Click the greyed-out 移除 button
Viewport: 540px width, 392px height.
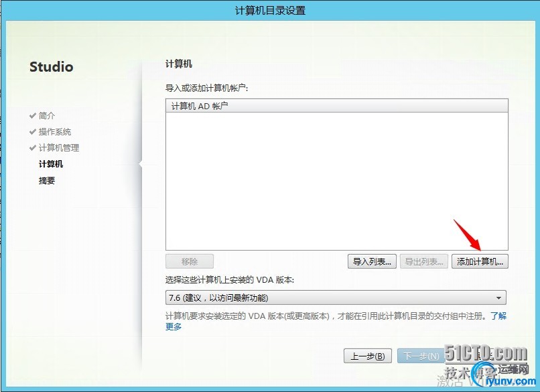(x=190, y=261)
